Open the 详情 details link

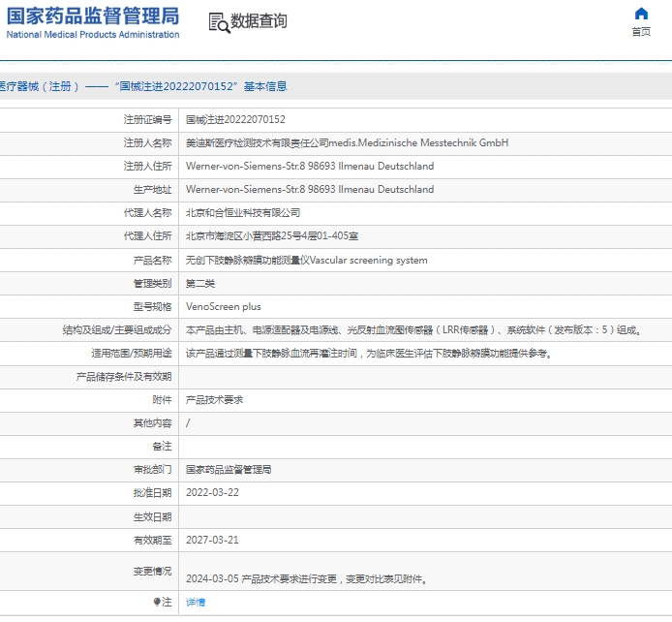[x=196, y=603]
